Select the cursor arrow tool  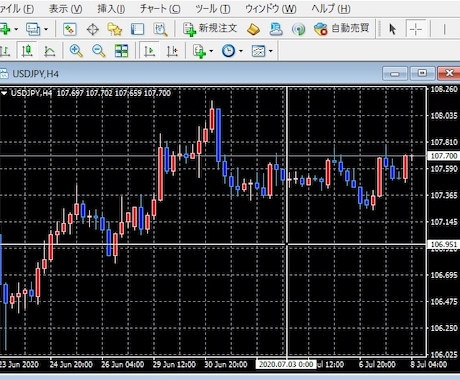pos(393,29)
